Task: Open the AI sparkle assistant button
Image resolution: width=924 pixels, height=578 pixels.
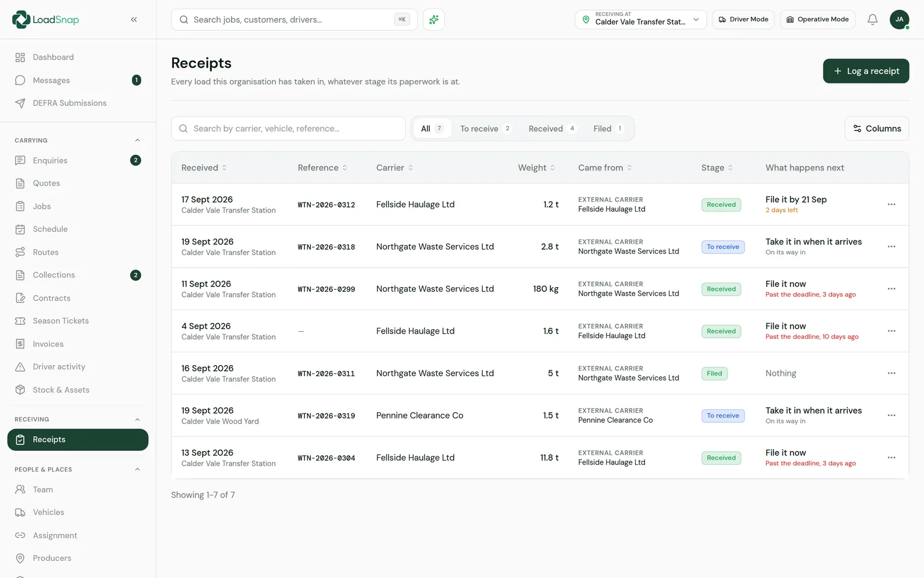Action: click(x=434, y=20)
